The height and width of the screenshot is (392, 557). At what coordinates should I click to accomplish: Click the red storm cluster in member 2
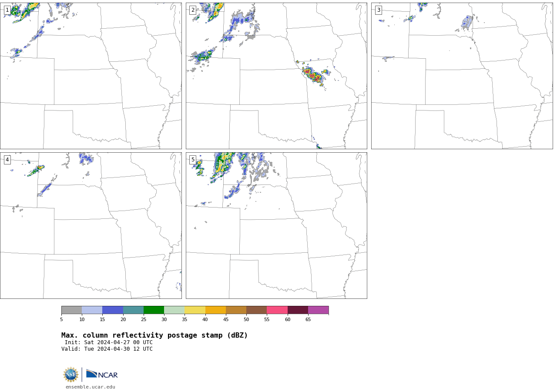tap(313, 75)
